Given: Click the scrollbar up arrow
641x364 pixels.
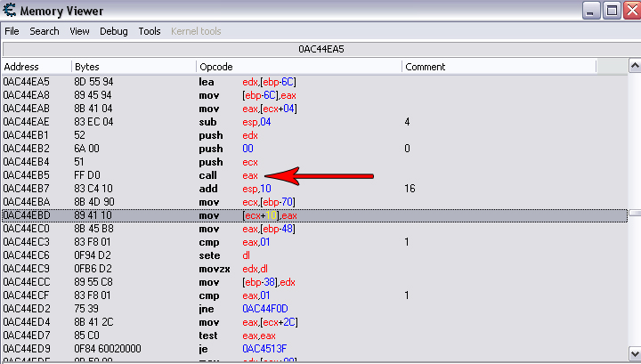Looking at the screenshot, I should point(634,67).
